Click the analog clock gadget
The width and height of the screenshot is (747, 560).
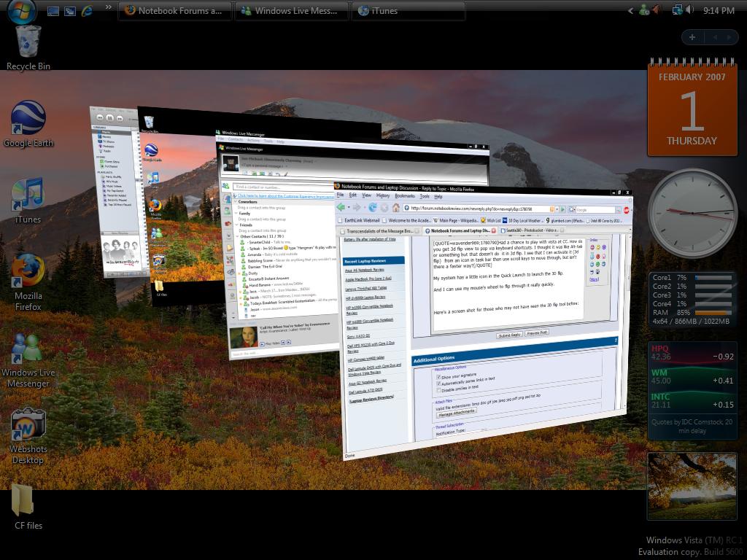(x=692, y=214)
